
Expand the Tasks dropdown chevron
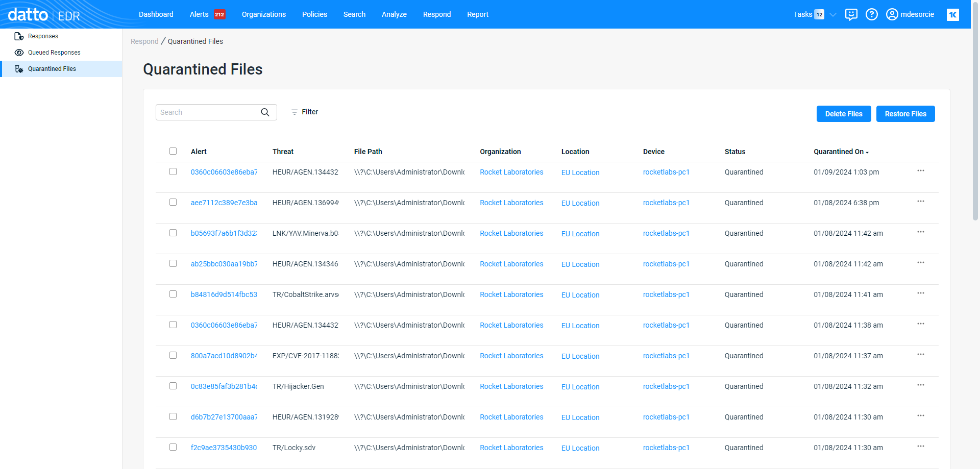pos(833,15)
